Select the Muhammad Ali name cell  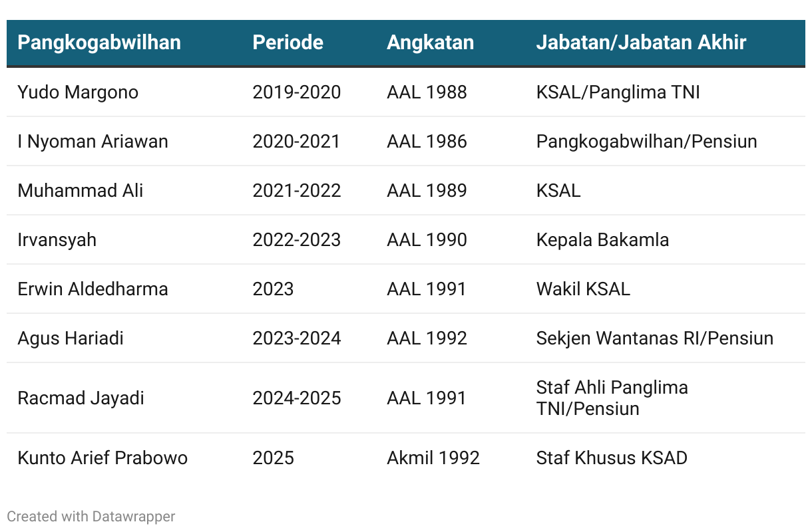click(81, 191)
